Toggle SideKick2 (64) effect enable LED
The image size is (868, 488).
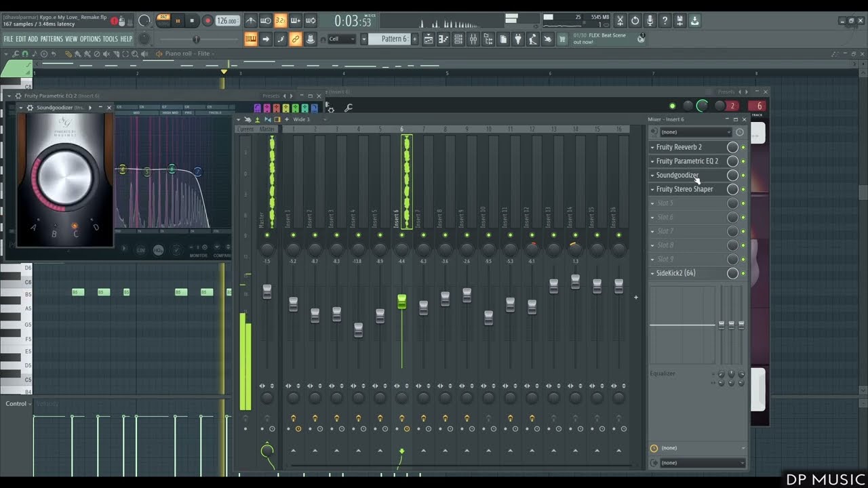pos(743,273)
